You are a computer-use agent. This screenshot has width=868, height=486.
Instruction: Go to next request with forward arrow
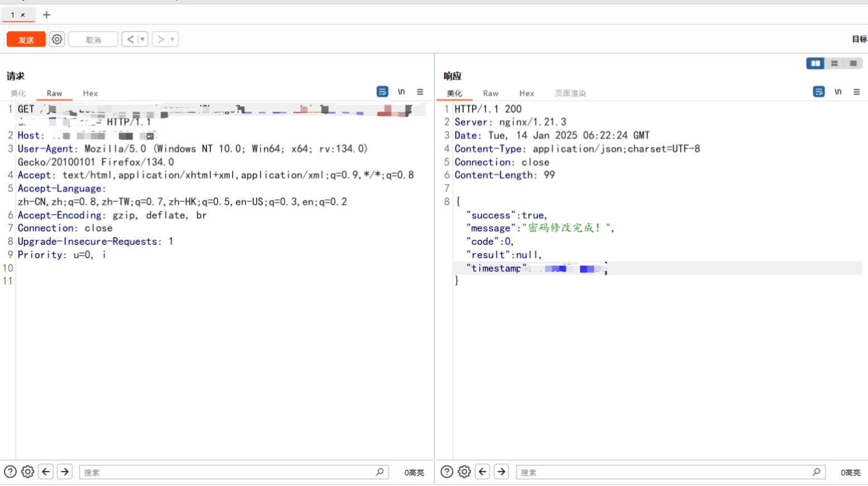click(160, 39)
